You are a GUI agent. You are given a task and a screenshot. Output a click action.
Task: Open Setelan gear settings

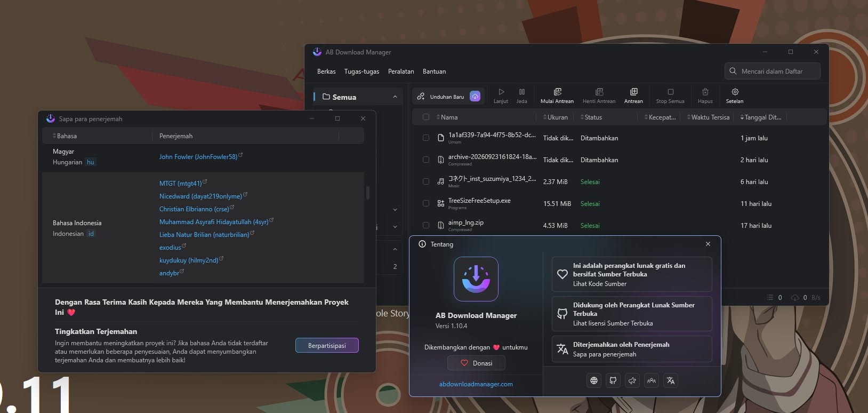(x=735, y=96)
